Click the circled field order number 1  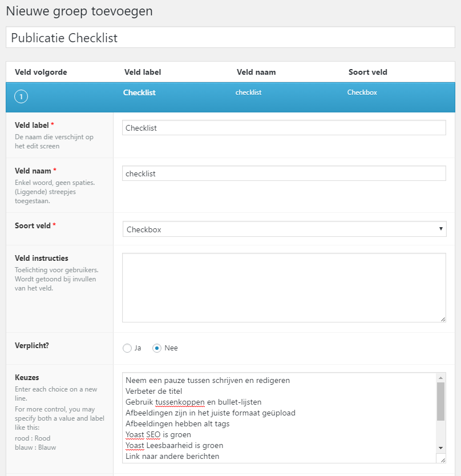point(21,96)
